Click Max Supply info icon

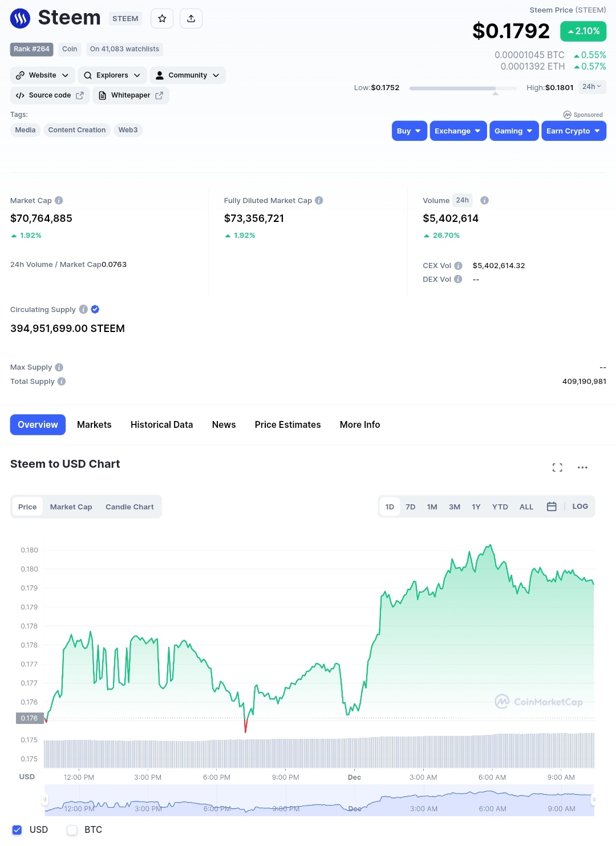point(59,367)
